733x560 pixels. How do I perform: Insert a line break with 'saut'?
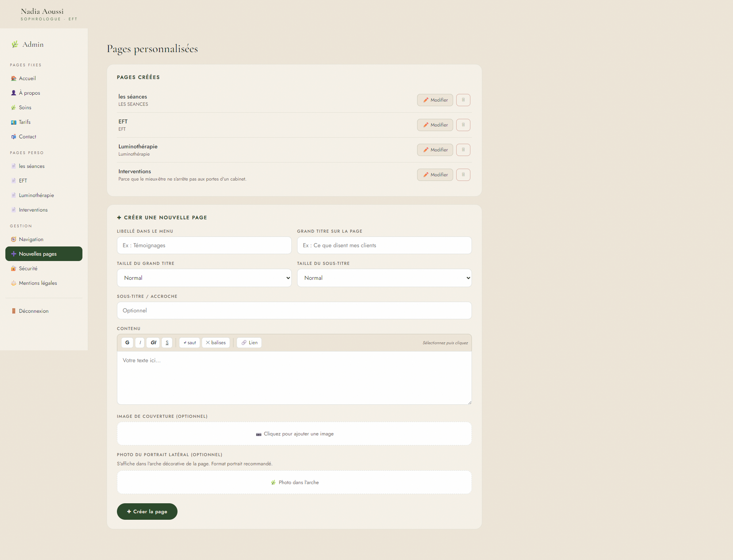[190, 343]
